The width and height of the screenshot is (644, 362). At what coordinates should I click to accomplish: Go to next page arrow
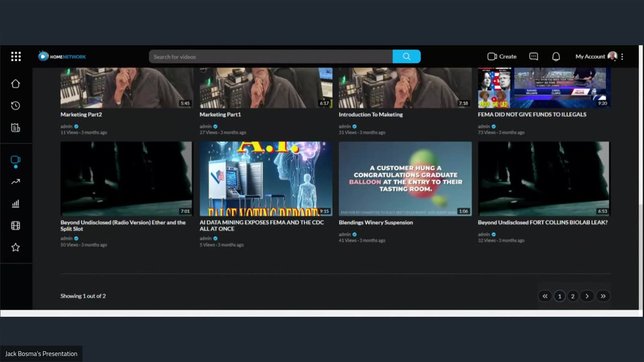(x=587, y=296)
